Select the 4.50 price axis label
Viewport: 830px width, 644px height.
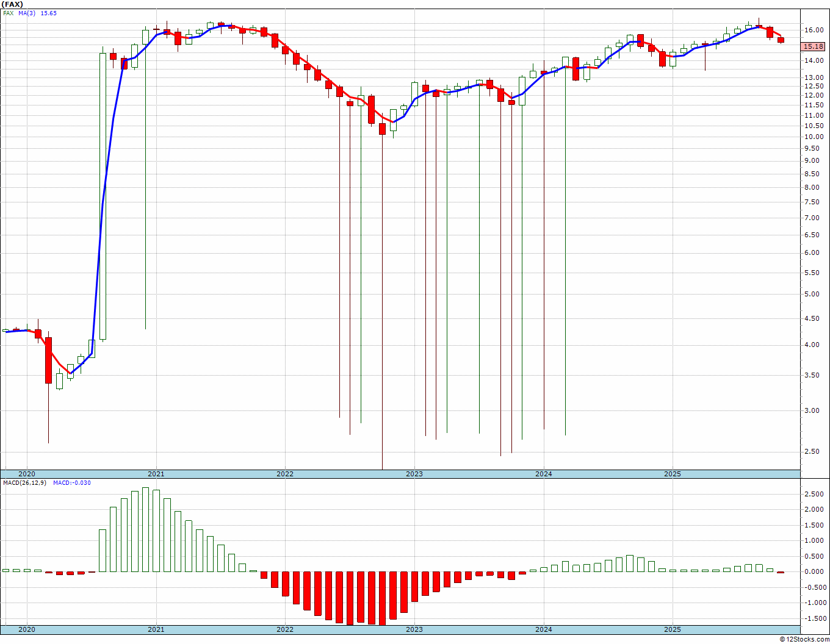pyautogui.click(x=813, y=318)
